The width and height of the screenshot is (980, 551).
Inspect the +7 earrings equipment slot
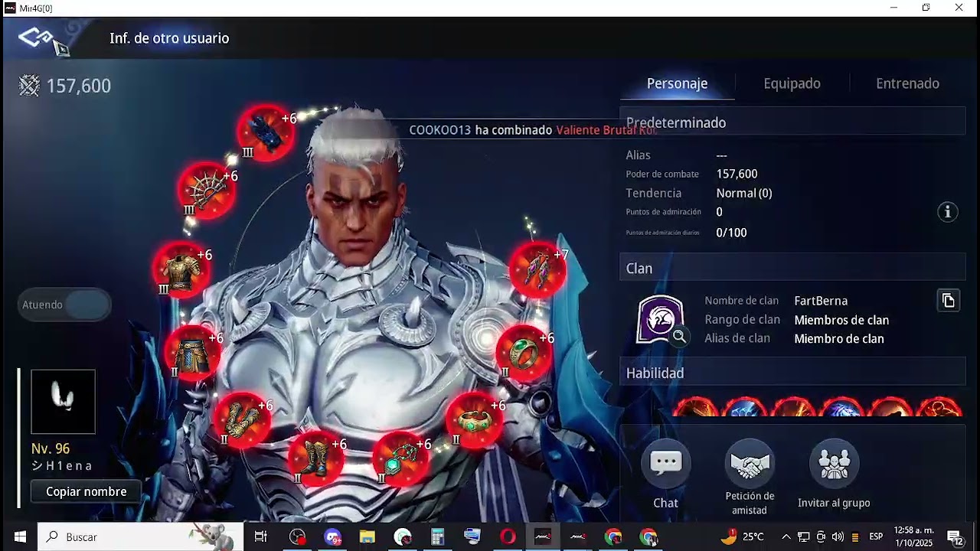(x=538, y=269)
